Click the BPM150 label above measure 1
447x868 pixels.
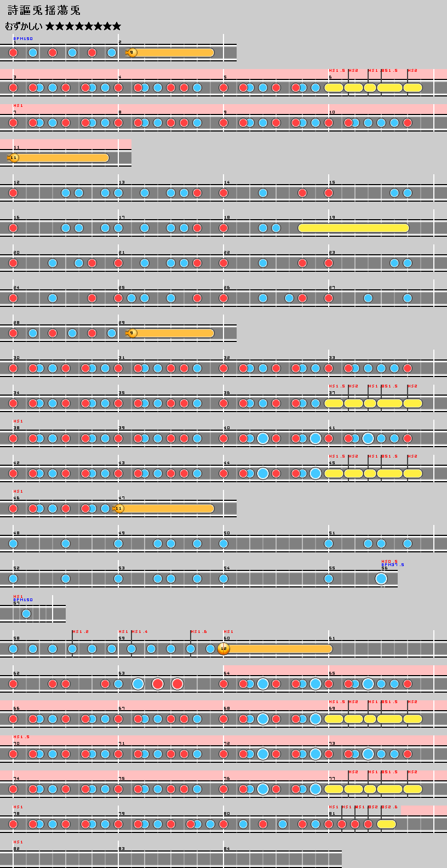pos(23,39)
